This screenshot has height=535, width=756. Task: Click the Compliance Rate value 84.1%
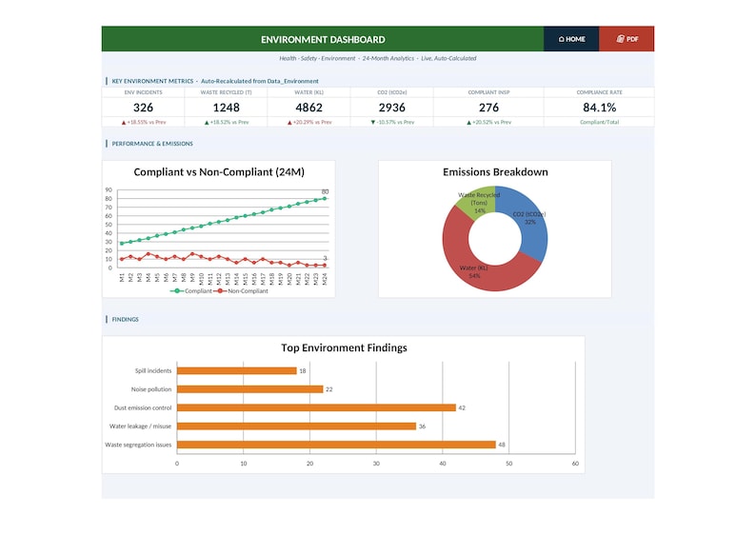click(x=599, y=108)
